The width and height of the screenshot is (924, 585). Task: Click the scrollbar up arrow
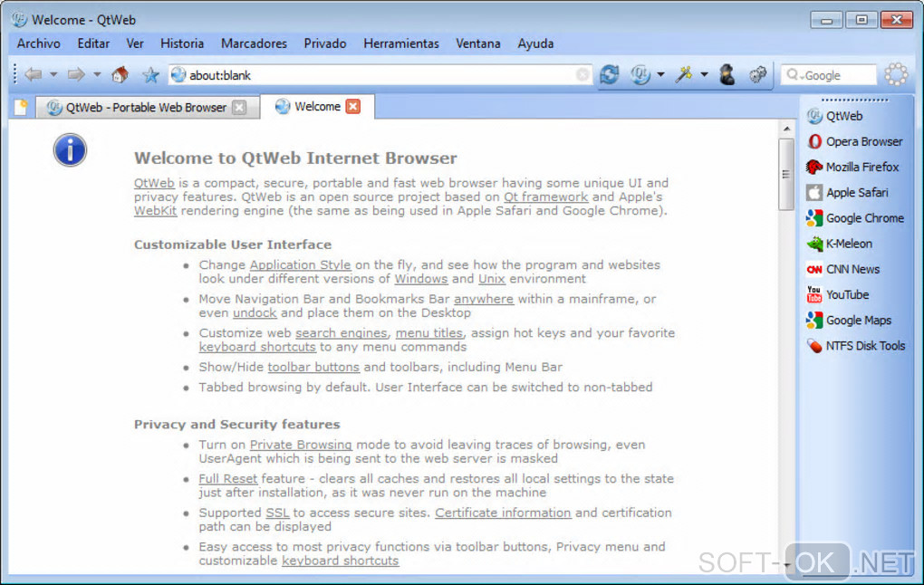786,128
